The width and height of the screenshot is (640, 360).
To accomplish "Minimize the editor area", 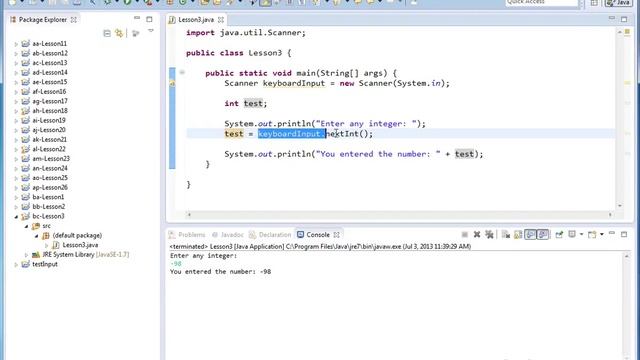I will point(611,18).
